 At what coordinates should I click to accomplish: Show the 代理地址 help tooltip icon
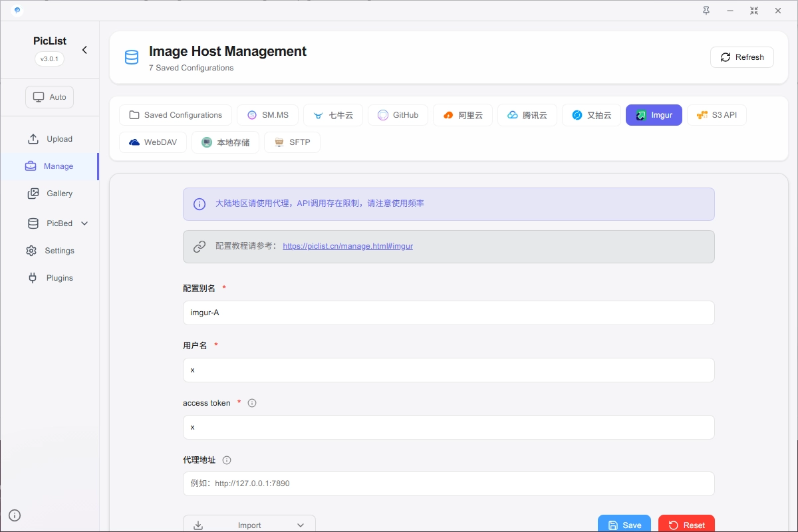pos(227,460)
